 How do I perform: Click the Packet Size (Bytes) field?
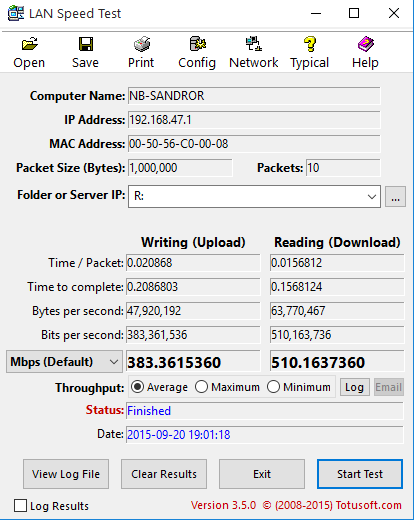[x=180, y=168]
